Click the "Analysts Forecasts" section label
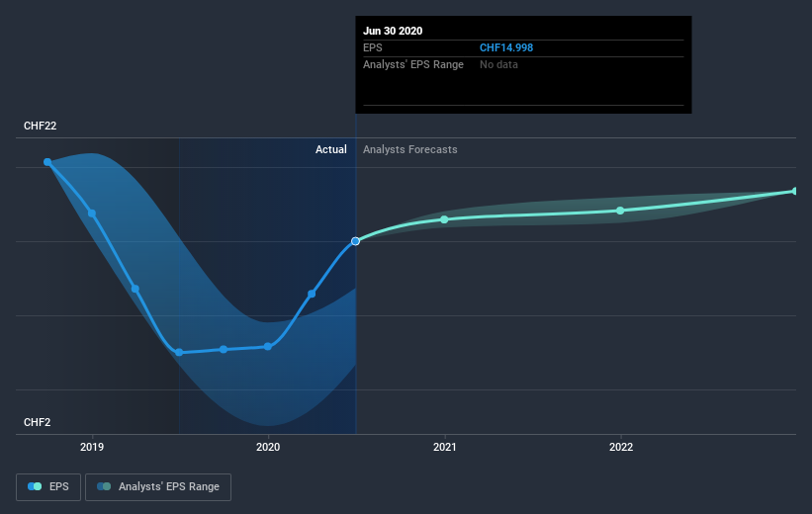This screenshot has height=514, width=812. pos(410,149)
